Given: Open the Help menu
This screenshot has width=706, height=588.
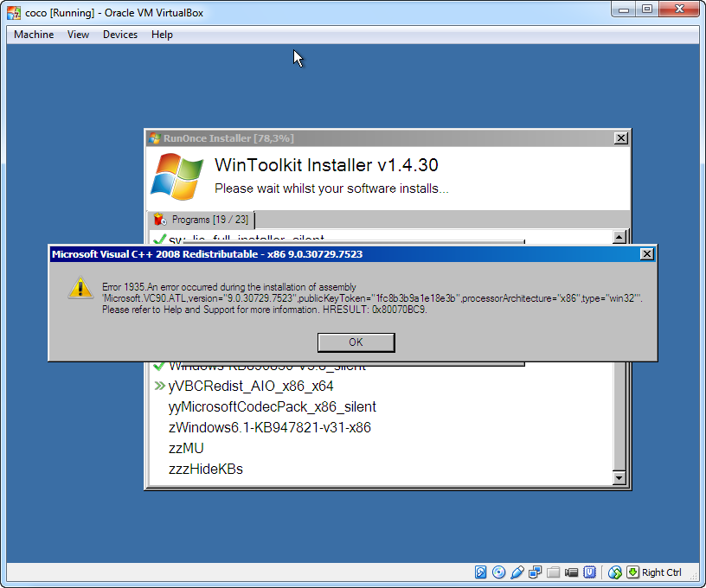Looking at the screenshot, I should point(162,35).
